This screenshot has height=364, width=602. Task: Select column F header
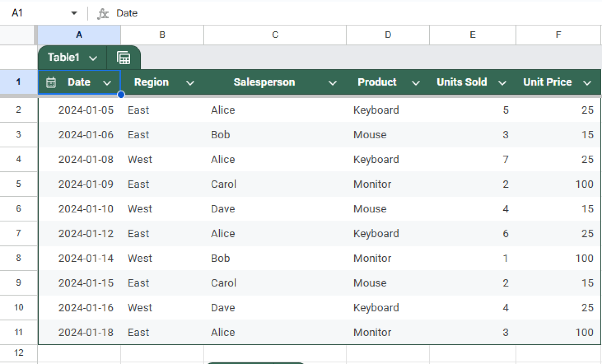pos(558,34)
